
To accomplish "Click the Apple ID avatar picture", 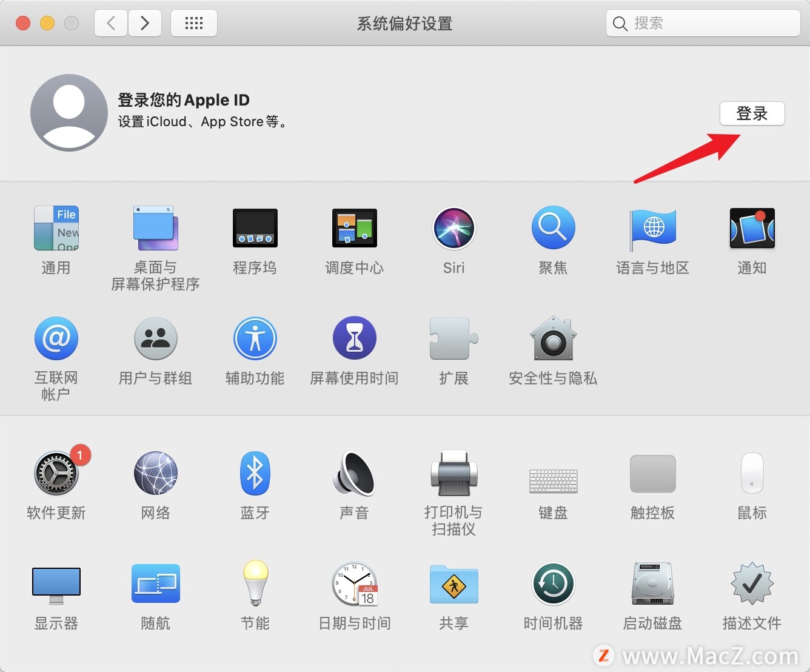I will coord(69,112).
